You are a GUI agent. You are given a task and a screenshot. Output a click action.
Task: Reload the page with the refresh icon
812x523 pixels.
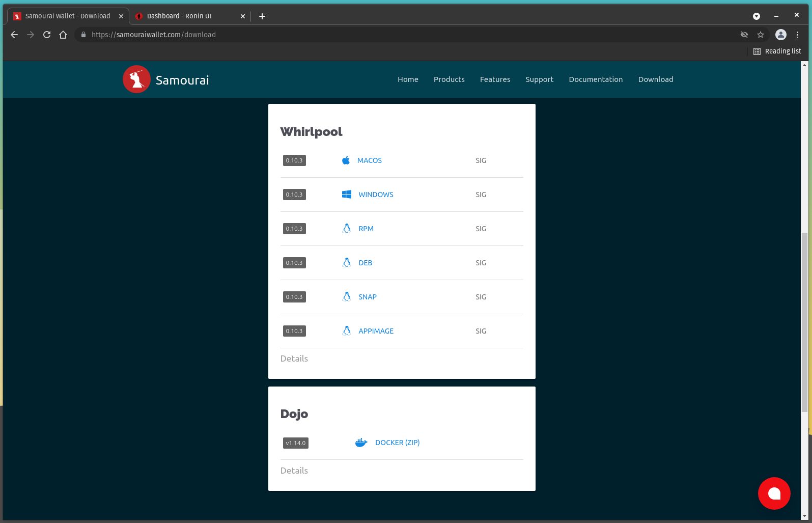click(47, 35)
